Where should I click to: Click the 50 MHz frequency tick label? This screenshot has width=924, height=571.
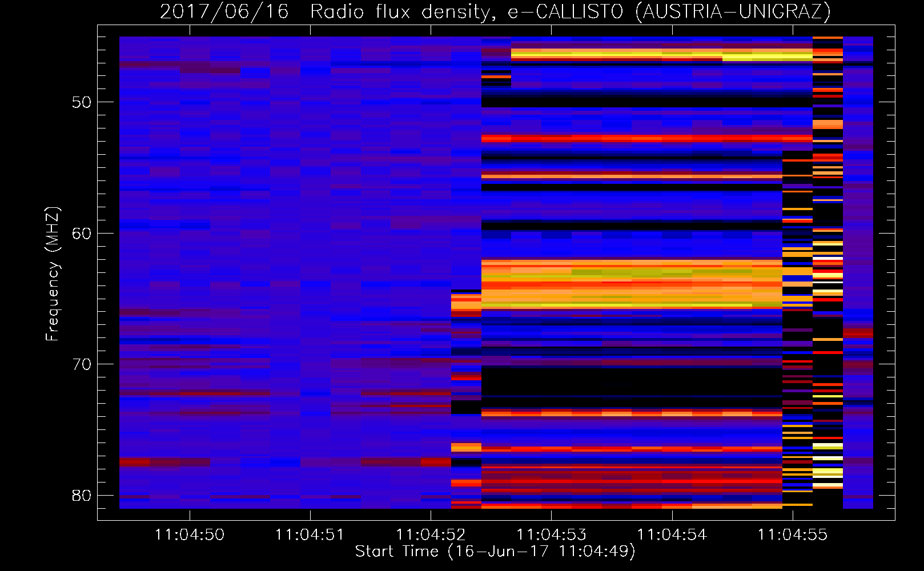pos(82,102)
